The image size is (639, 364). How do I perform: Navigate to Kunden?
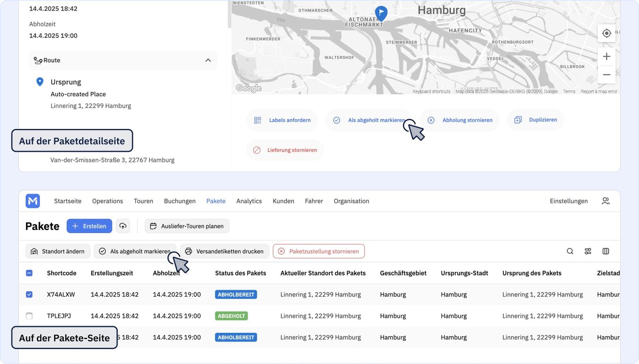[x=283, y=201]
